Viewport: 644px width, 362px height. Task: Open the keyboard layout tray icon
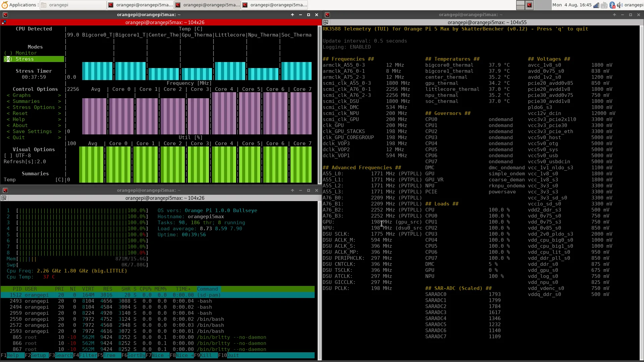pyautogui.click(x=604, y=5)
